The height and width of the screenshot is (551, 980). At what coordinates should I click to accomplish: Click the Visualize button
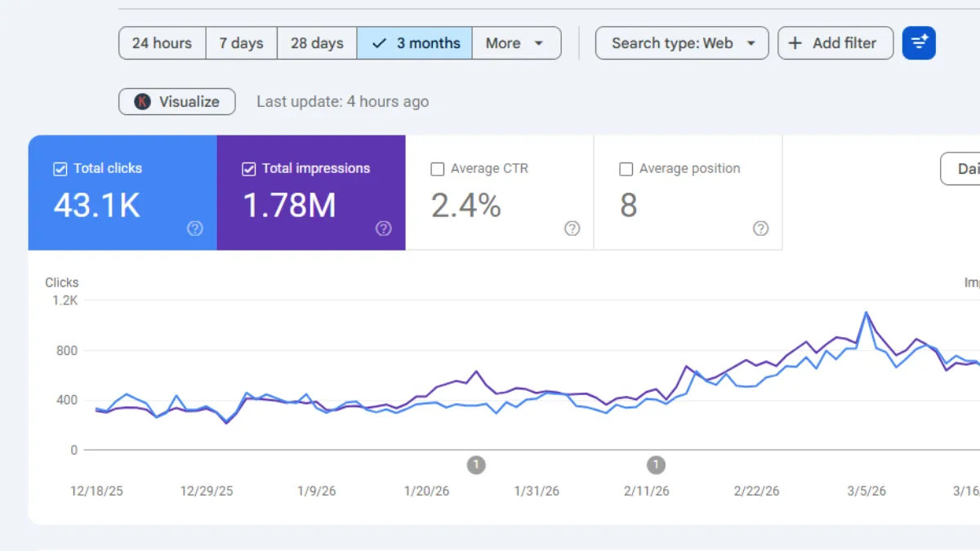176,101
